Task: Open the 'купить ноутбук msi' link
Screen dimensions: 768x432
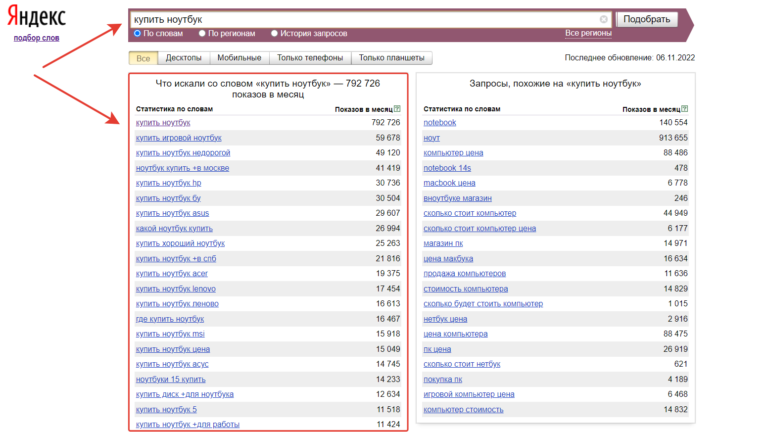Action: click(170, 334)
